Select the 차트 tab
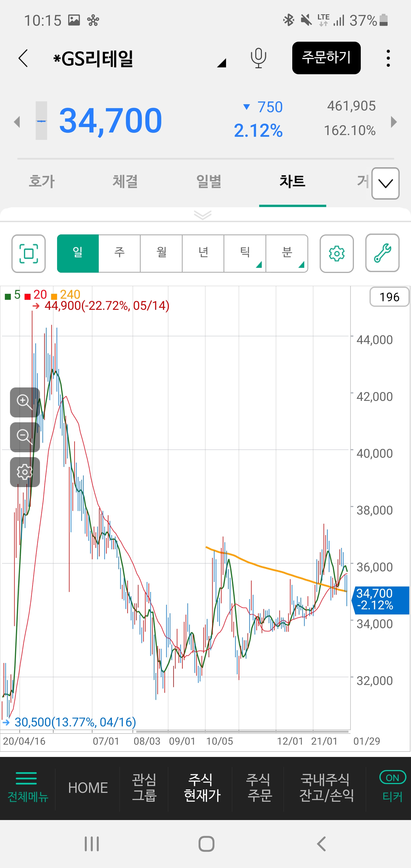This screenshot has width=411, height=868. tap(293, 181)
